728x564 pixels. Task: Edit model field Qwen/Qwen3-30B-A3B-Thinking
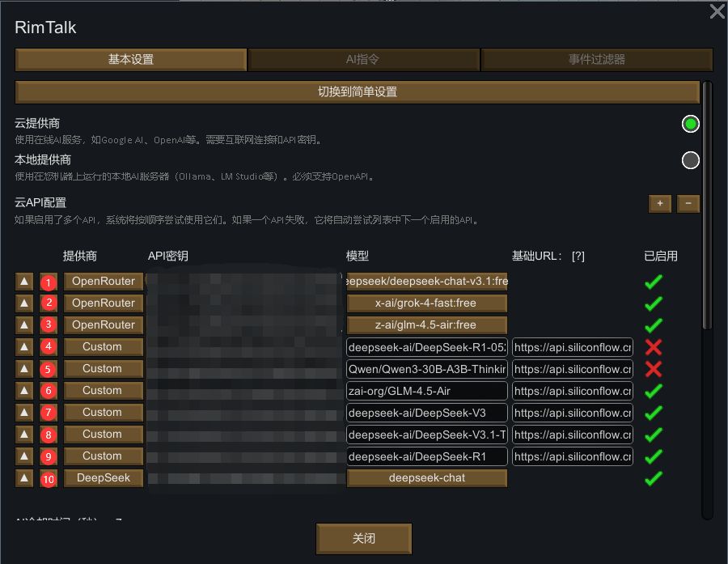pyautogui.click(x=426, y=369)
